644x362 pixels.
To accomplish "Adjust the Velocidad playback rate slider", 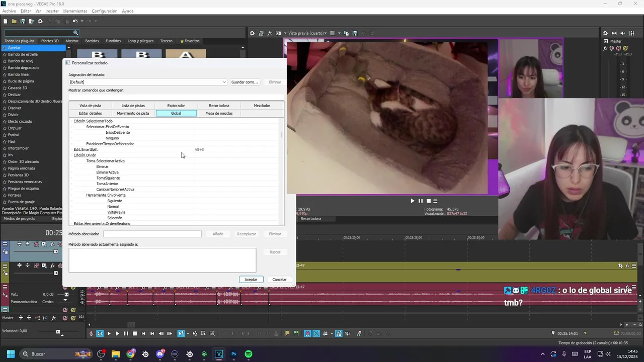I will (x=58, y=331).
